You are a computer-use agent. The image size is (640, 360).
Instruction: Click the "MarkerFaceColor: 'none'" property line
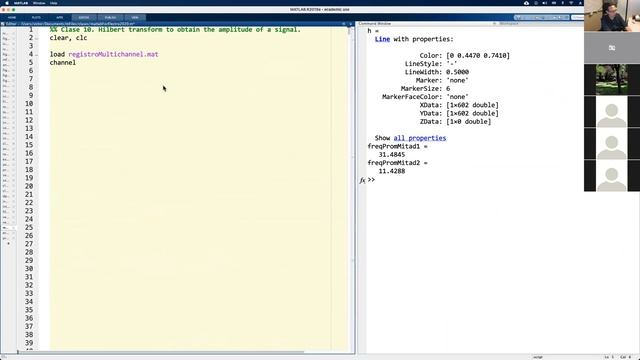click(425, 97)
